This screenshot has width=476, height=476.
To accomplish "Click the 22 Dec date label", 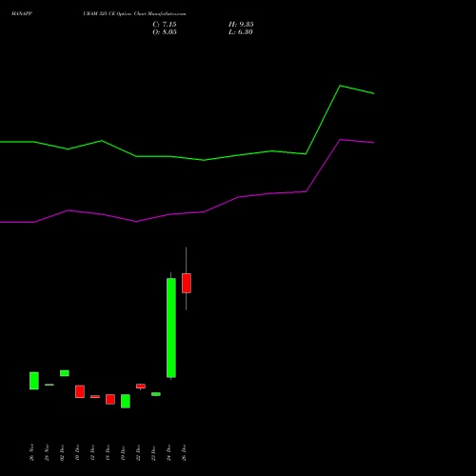I will tap(138, 452).
